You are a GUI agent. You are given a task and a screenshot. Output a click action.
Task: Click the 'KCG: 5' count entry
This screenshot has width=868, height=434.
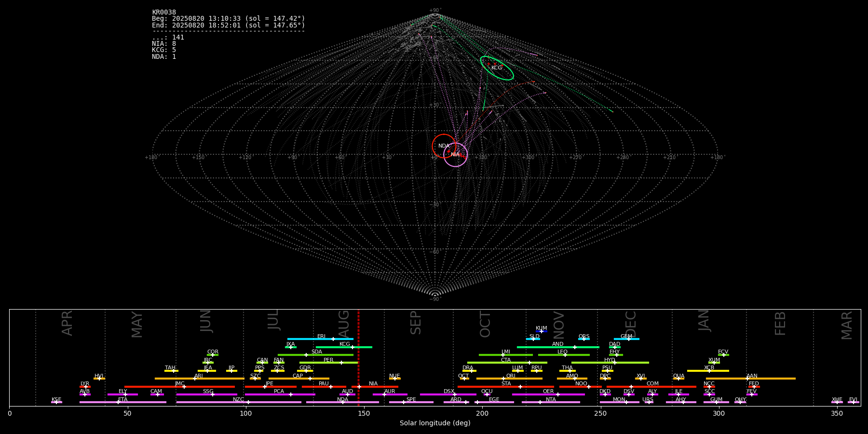pos(164,50)
